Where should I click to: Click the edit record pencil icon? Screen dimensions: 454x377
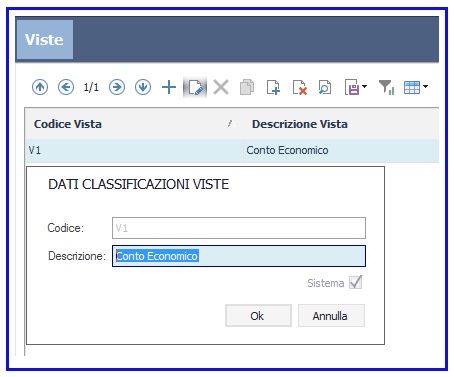(x=195, y=87)
